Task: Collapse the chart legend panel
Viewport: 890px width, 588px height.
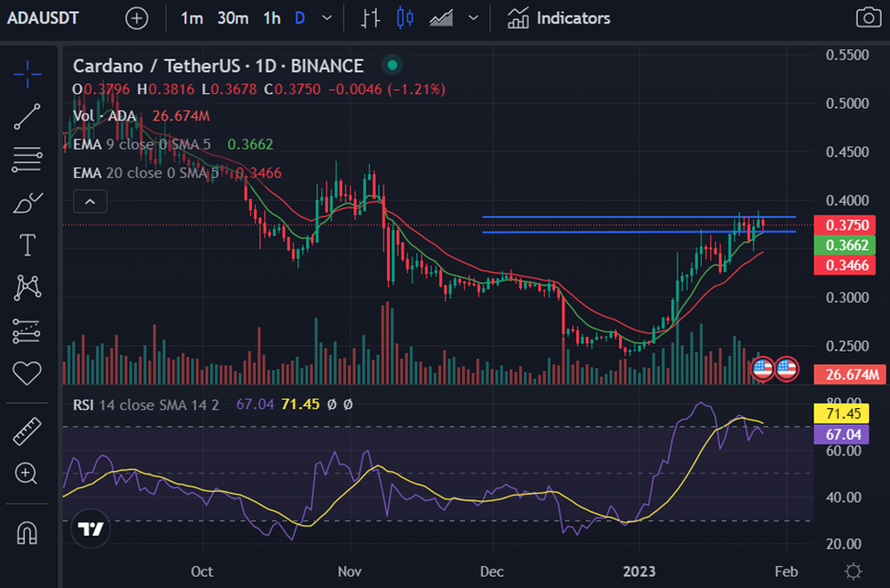Action: click(89, 201)
